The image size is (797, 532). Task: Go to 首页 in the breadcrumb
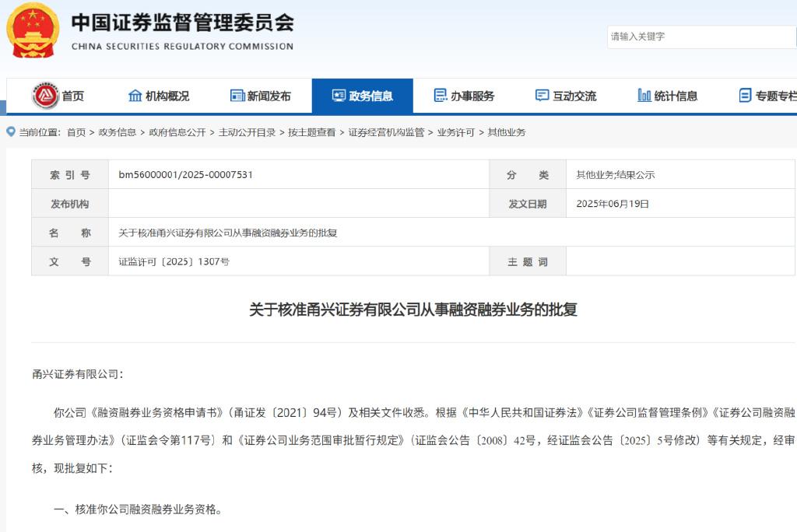click(x=76, y=132)
